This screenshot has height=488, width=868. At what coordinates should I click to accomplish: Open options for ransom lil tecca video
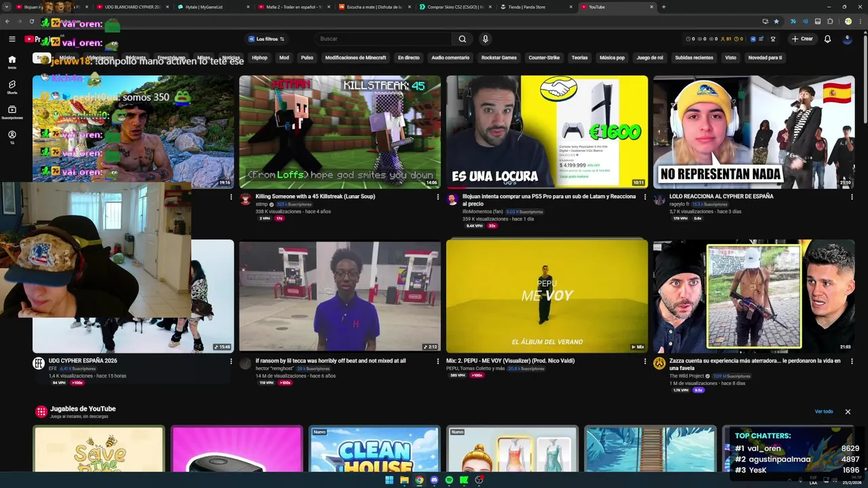(437, 362)
